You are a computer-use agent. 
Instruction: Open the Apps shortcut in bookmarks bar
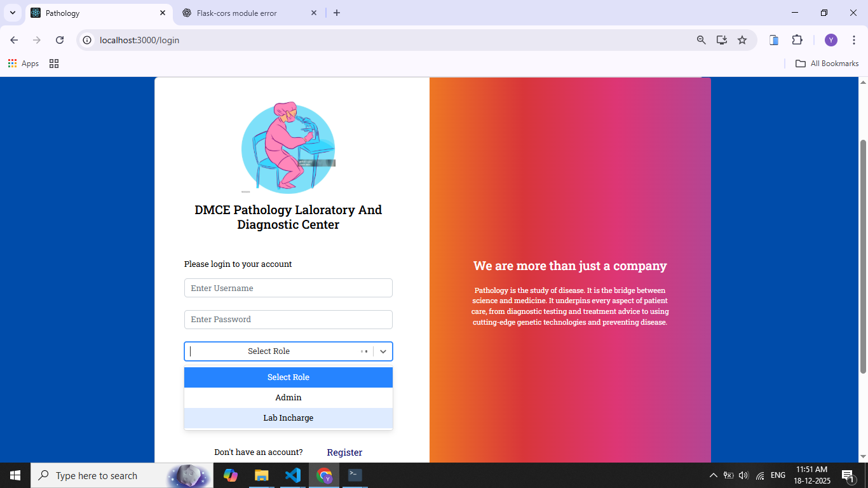pos(24,64)
